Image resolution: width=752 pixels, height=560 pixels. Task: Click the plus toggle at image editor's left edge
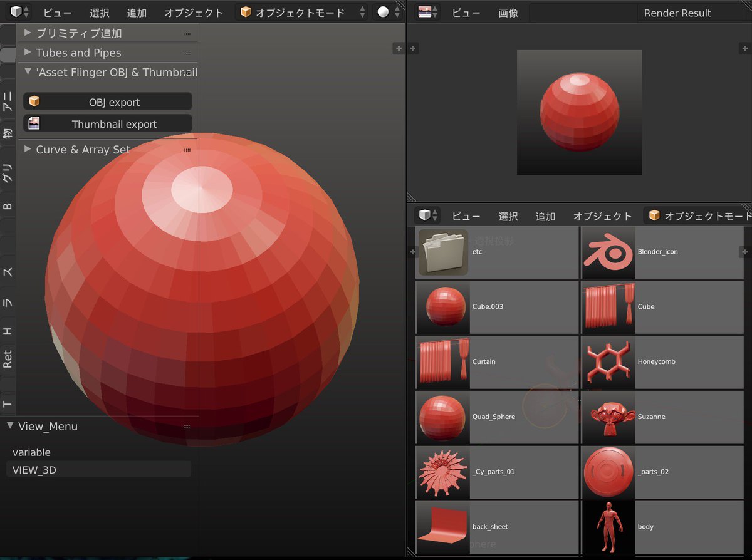pyautogui.click(x=413, y=48)
